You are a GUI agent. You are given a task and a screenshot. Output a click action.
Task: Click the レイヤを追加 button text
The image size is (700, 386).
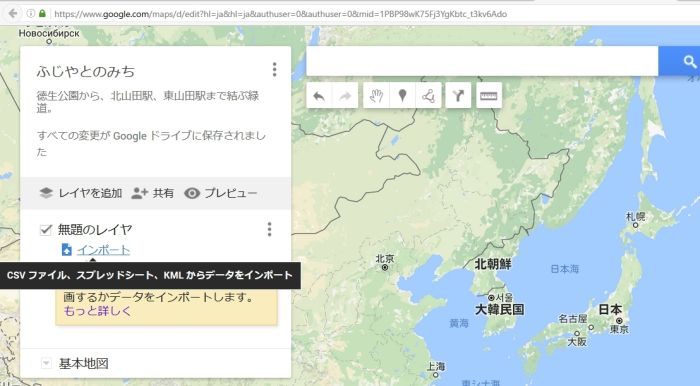(90, 193)
